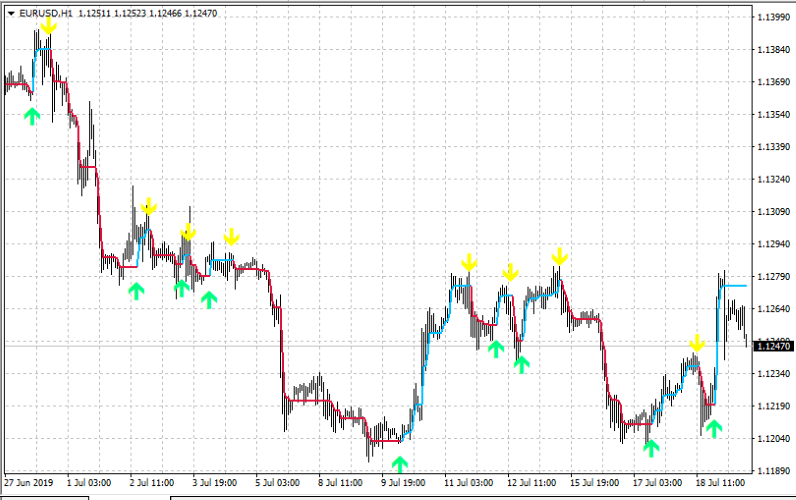The height and width of the screenshot is (500, 796).
Task: Select the green up arrow near 17 Jul 03:00
Action: coord(651,449)
